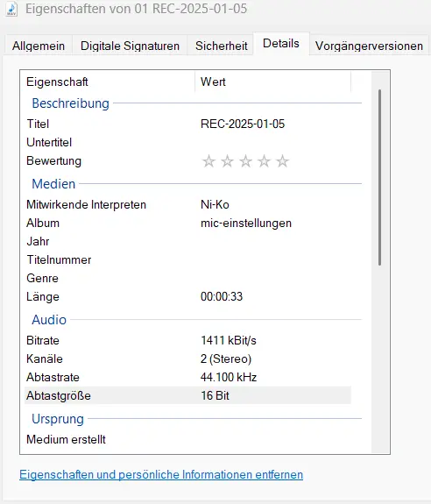This screenshot has width=431, height=504.
Task: Set Bewertung to four stars
Action: pyautogui.click(x=264, y=161)
